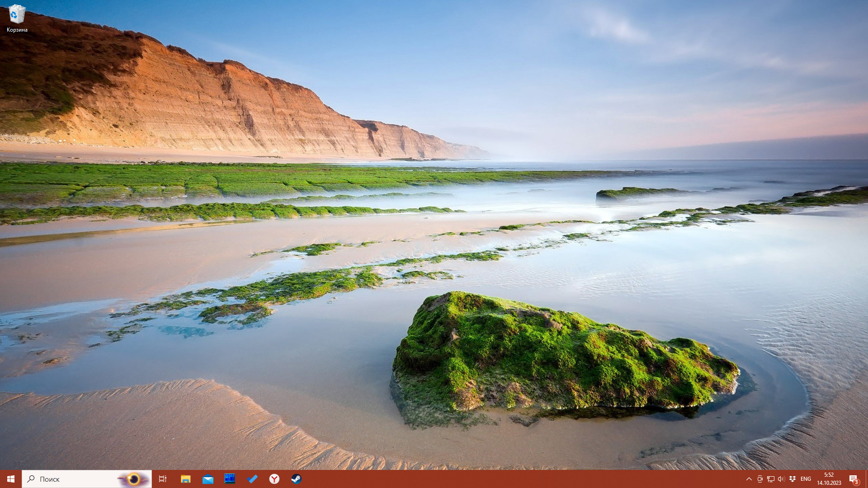868x488 pixels.
Task: Open the clock and date calendar flyout
Action: [x=829, y=479]
